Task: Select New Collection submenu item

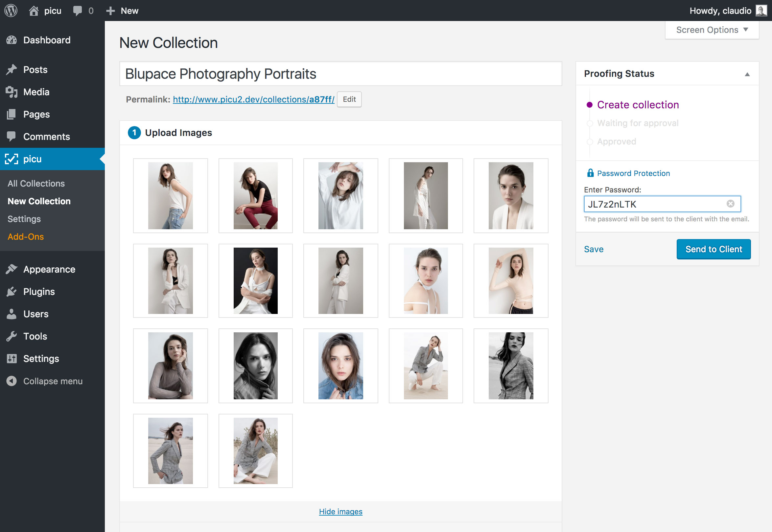Action: click(39, 201)
